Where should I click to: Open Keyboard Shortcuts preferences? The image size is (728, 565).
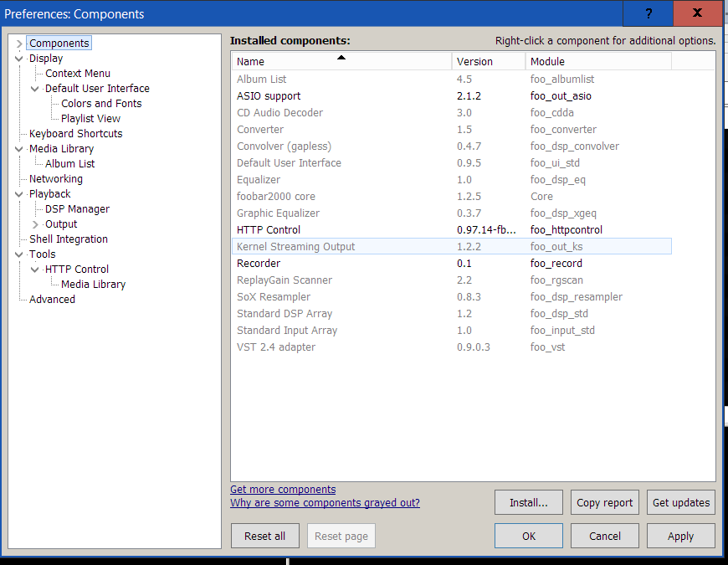point(75,134)
